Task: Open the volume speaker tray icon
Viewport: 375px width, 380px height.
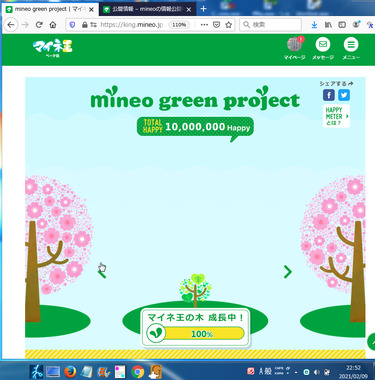Action: pos(317,372)
